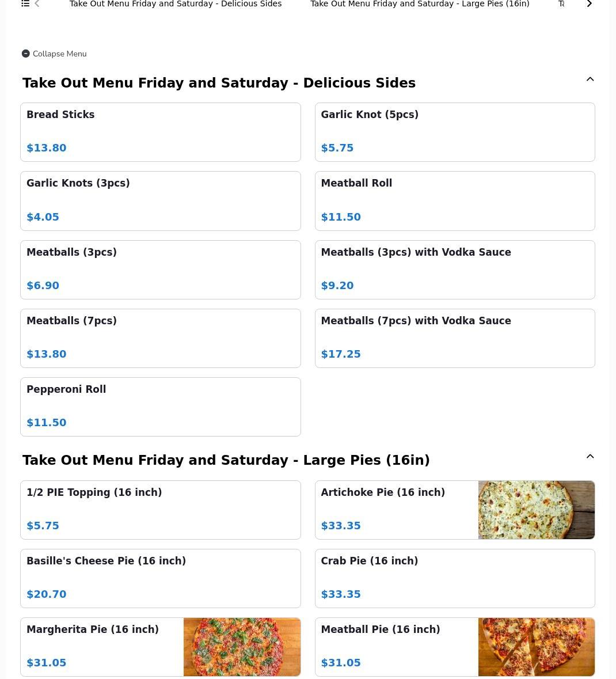Viewport: 616px width, 679px height.
Task: Choose the Meatball Roll item card
Action: (455, 201)
